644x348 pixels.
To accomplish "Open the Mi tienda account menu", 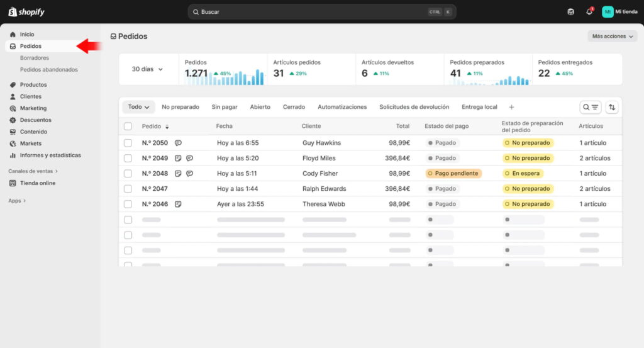I will 619,12.
